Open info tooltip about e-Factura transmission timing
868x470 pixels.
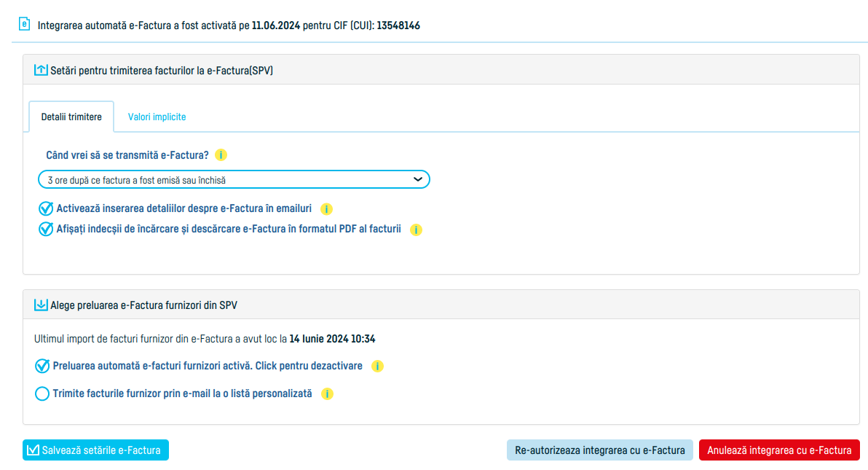(x=221, y=154)
